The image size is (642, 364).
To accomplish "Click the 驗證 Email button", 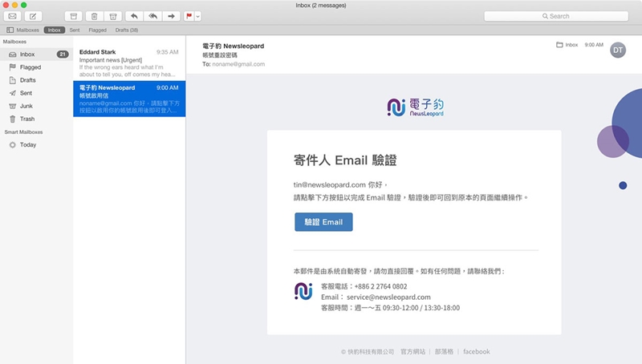I will [323, 222].
